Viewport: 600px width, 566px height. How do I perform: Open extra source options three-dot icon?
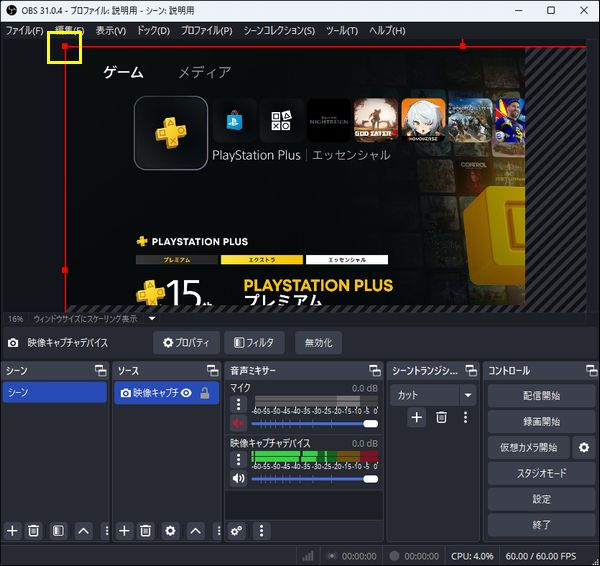click(x=218, y=531)
